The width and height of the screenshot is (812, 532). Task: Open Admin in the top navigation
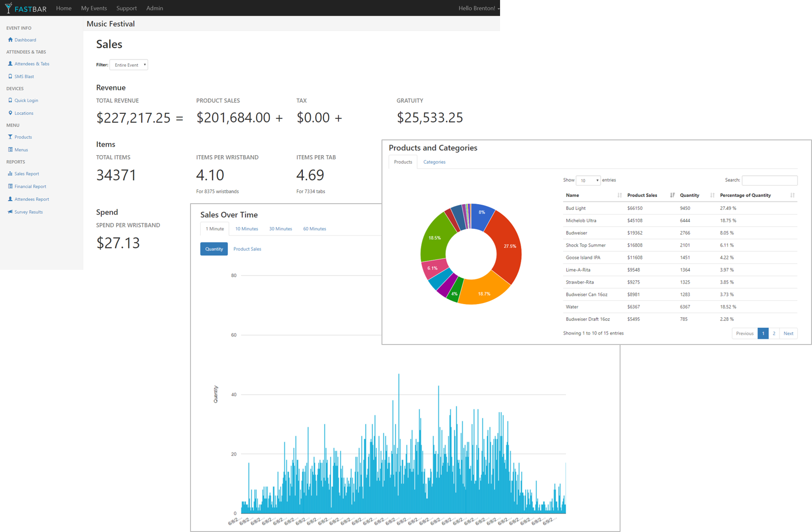[154, 8]
